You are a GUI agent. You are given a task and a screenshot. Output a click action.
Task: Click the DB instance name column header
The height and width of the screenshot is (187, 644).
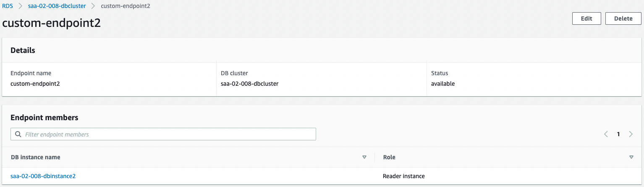click(35, 157)
